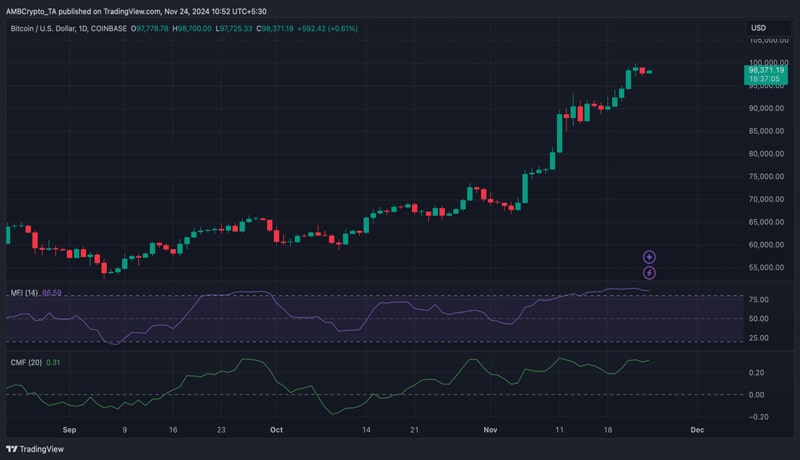
Task: Click the MFI 50.00 scale label
Action: click(759, 319)
